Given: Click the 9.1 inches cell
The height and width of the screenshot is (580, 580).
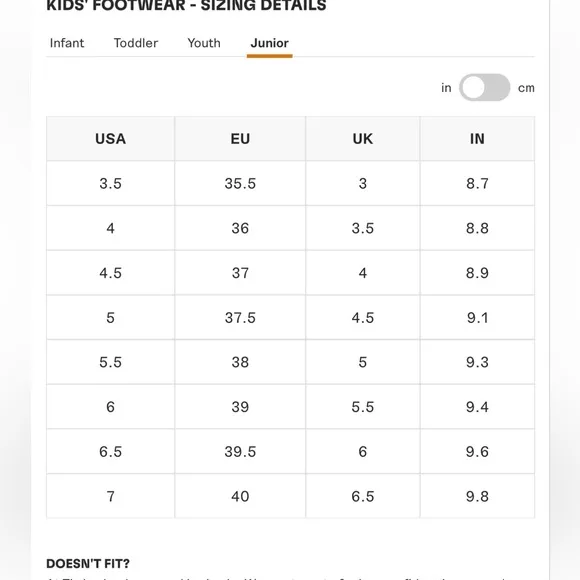Looking at the screenshot, I should pos(477,318).
